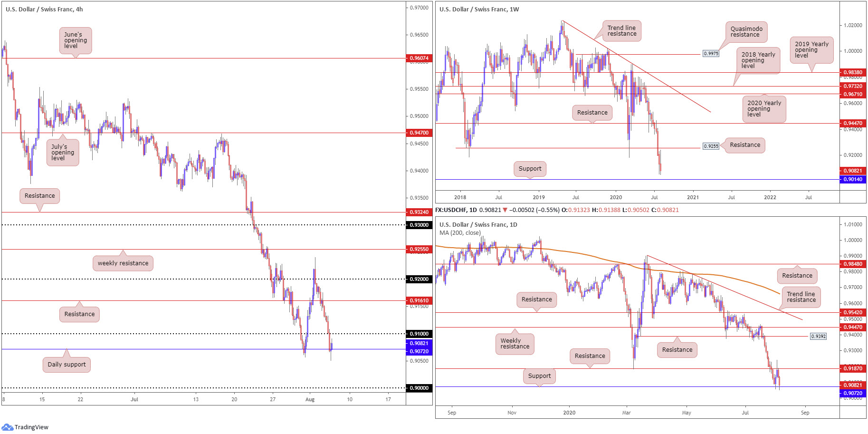Click the 'MA (200, close)' indicator label
Screen dimensions: 868x434
pos(460,232)
